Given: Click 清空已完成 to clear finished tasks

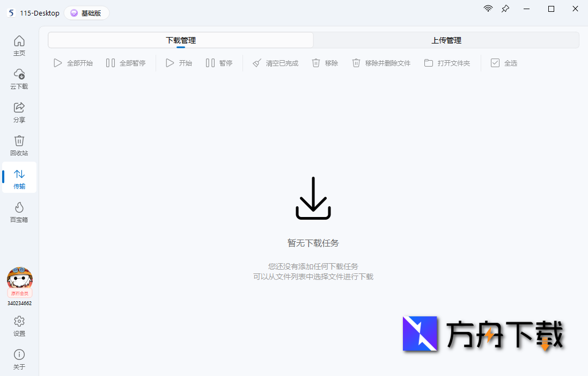Looking at the screenshot, I should coord(275,63).
